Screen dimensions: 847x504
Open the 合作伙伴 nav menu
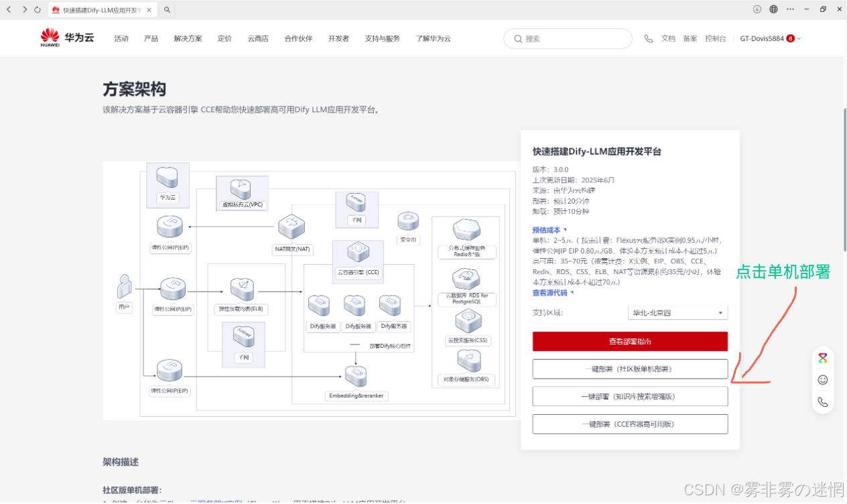pyautogui.click(x=298, y=39)
